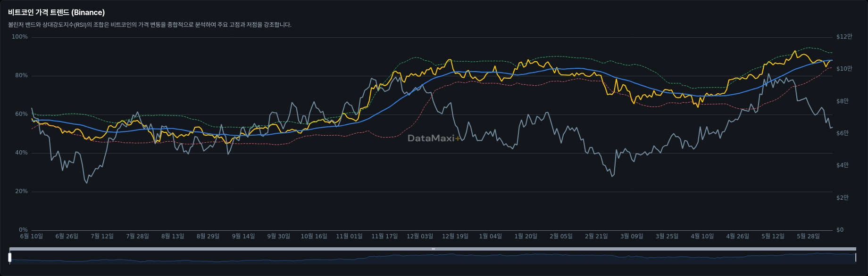Image resolution: width=868 pixels, height=276 pixels.
Task: Click the 5월 12일 date label
Action: pyautogui.click(x=773, y=236)
